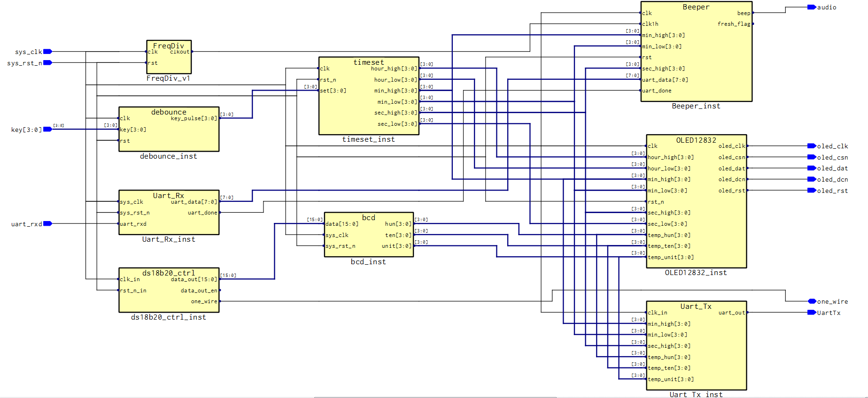Screen dimensions: 868x398
Task: Select the sys_rst_n input port symbol
Action: (x=47, y=63)
